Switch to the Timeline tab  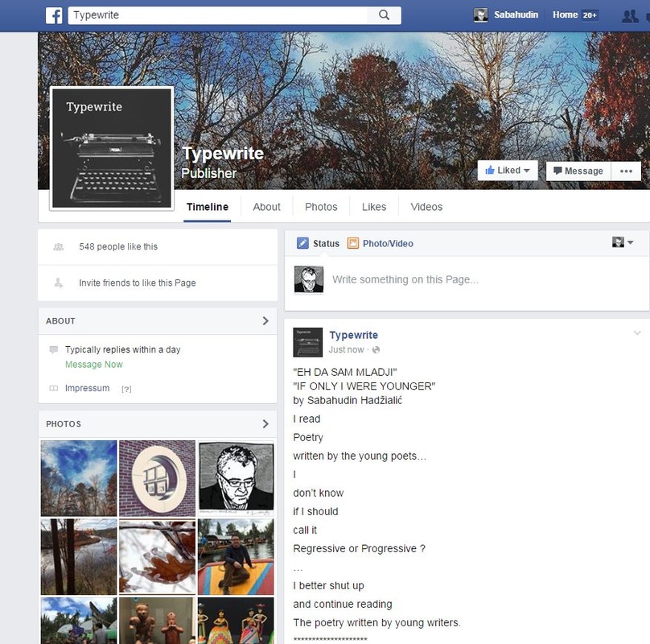tap(208, 207)
